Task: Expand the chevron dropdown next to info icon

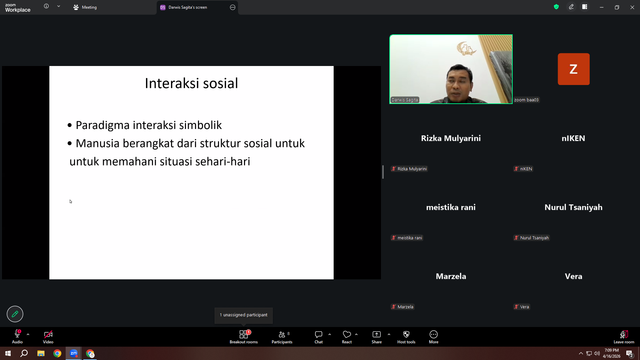Action: (58, 7)
